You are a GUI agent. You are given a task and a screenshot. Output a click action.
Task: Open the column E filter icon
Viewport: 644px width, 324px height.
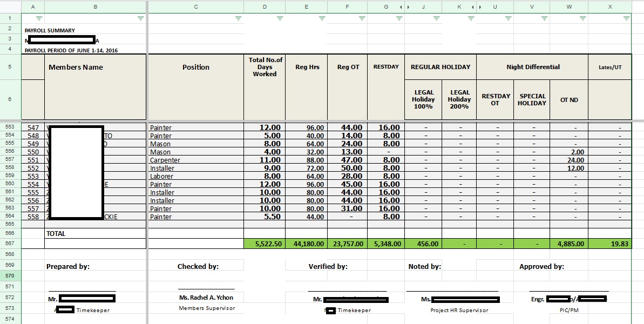click(322, 18)
